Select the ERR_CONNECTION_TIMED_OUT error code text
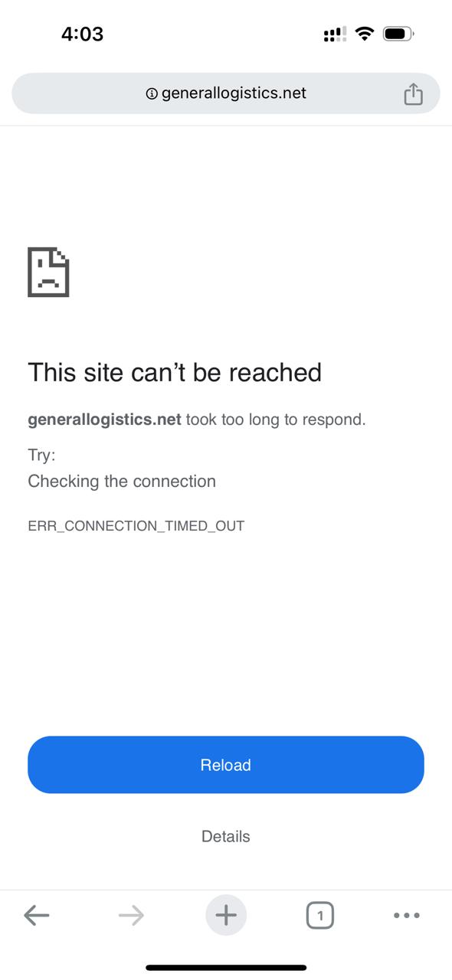Viewport: 452px width, 980px height. click(136, 526)
